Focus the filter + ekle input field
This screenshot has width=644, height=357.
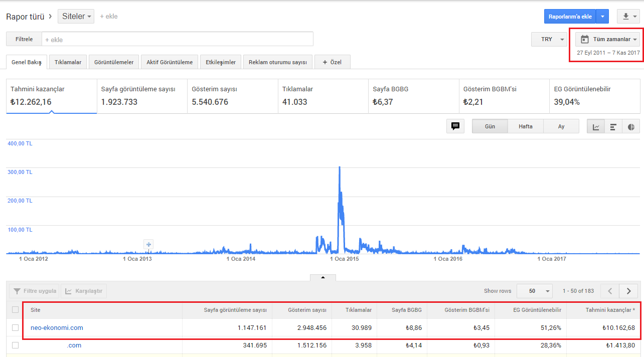click(178, 39)
